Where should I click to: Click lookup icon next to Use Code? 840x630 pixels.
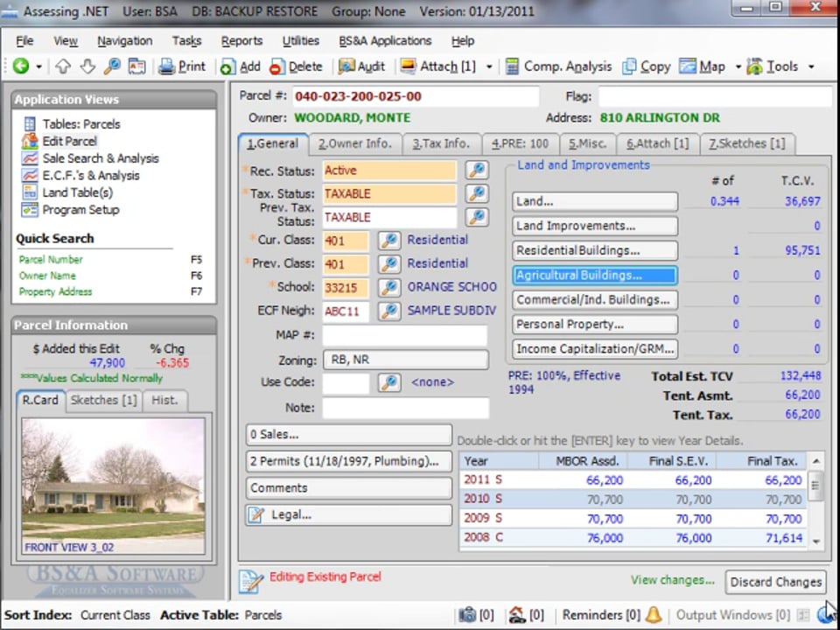[389, 382]
